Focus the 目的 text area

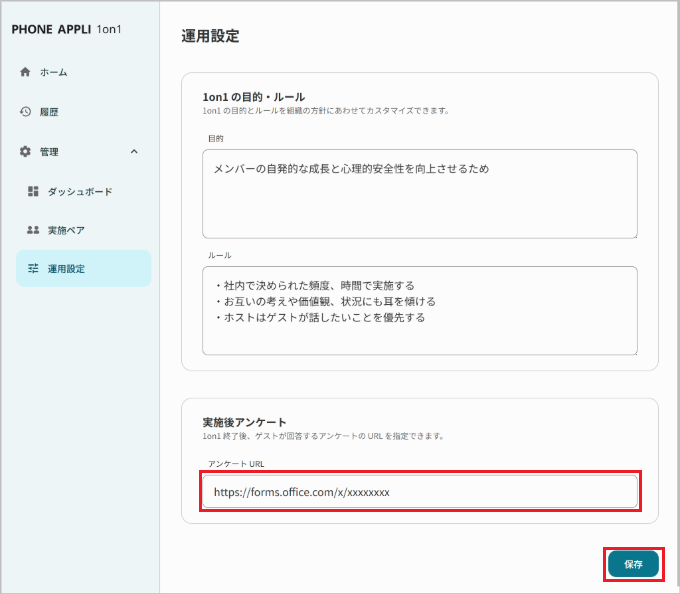point(420,194)
